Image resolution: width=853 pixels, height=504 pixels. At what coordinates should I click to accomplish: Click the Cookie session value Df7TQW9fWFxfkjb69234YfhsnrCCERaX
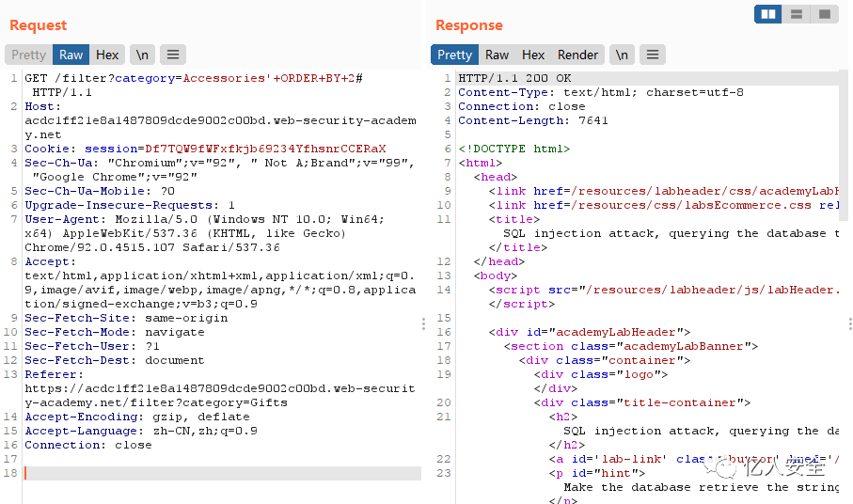265,149
